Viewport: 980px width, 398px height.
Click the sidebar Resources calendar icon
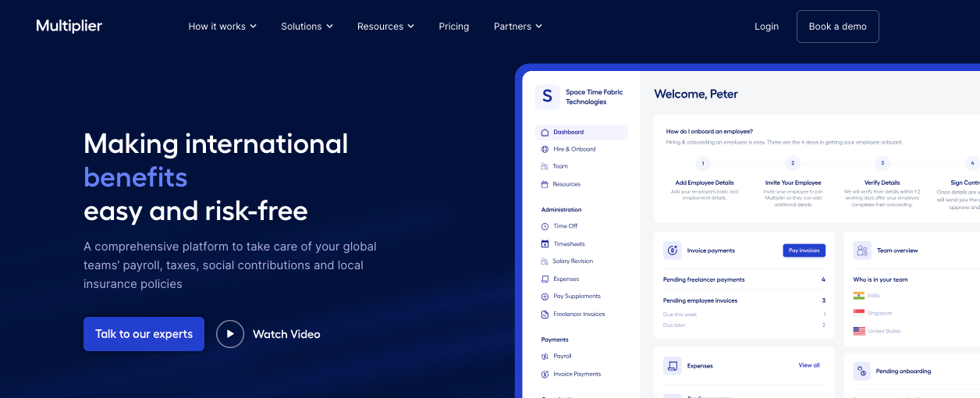(x=545, y=184)
